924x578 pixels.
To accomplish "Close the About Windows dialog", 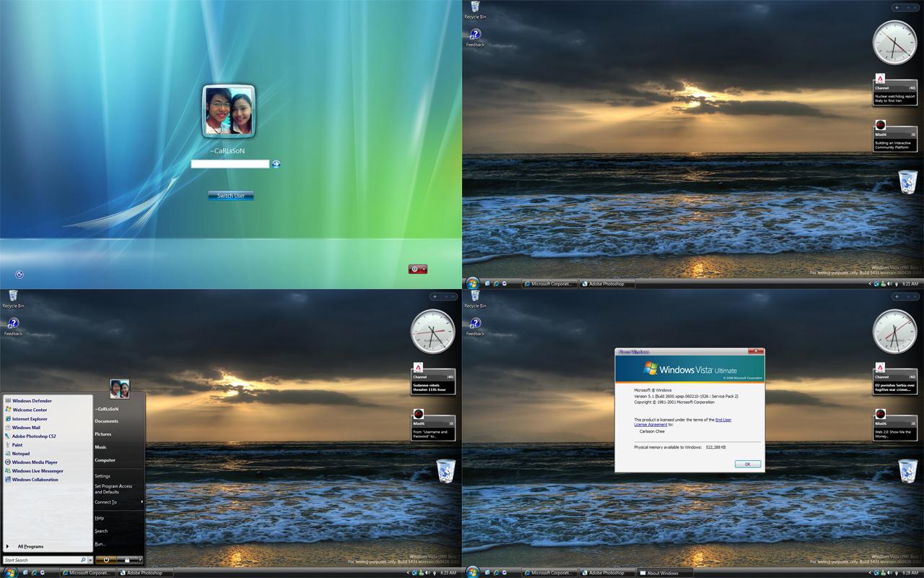I will (x=755, y=351).
